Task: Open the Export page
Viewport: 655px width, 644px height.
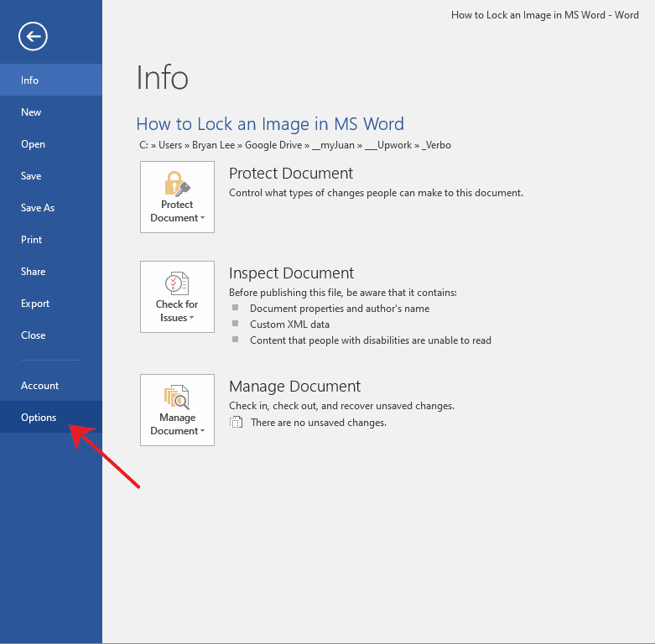Action: coord(51,304)
